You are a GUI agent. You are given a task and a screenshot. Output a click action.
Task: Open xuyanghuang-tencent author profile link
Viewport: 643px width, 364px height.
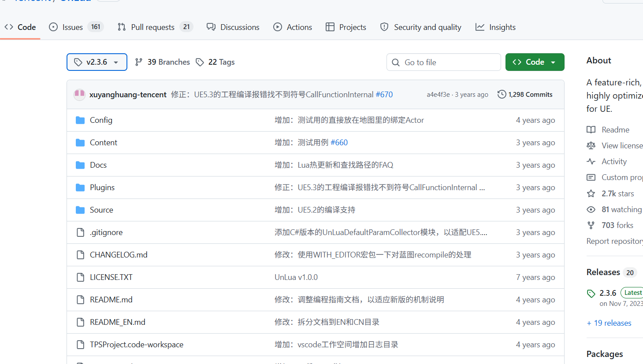pos(128,95)
